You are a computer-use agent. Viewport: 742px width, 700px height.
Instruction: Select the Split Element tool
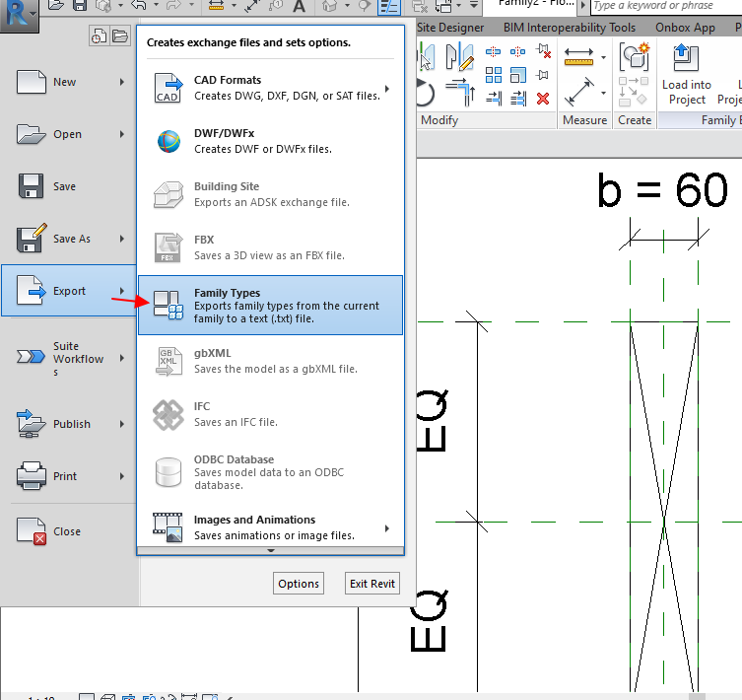point(493,51)
